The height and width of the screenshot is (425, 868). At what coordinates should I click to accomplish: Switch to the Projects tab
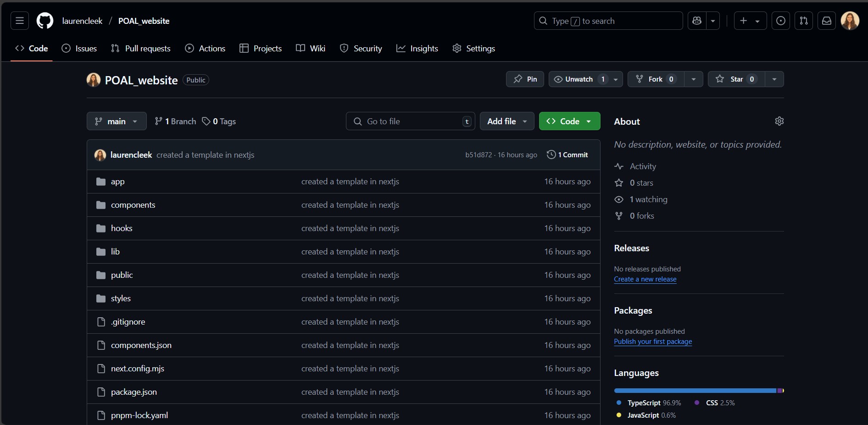261,48
